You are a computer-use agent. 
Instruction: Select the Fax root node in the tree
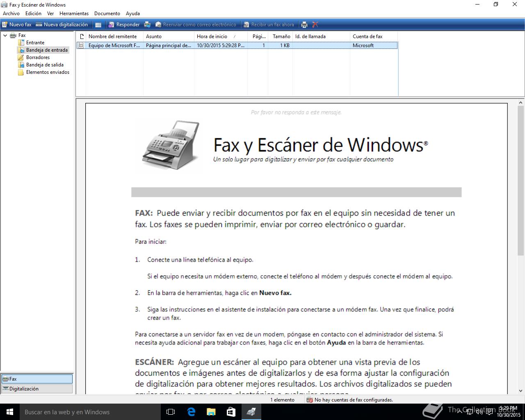pos(22,35)
